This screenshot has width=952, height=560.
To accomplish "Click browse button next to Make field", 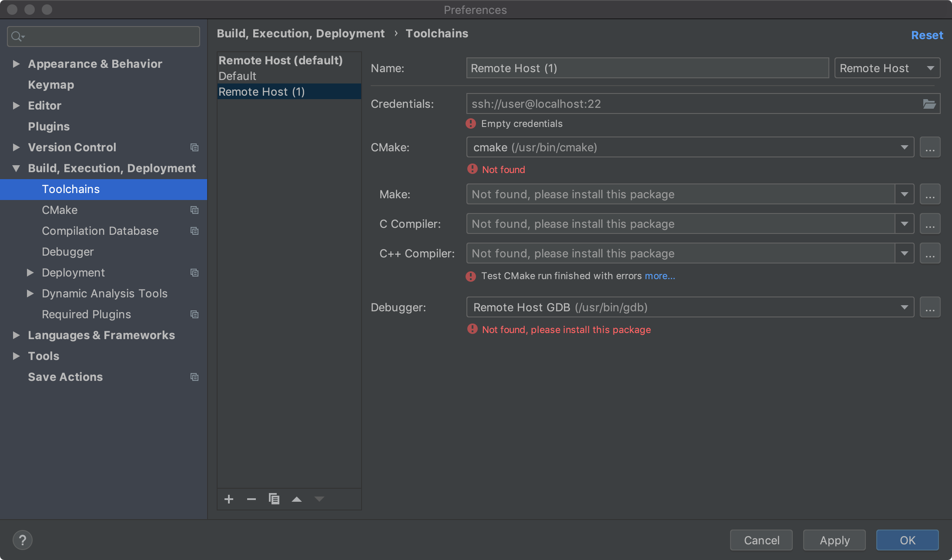I will click(930, 194).
